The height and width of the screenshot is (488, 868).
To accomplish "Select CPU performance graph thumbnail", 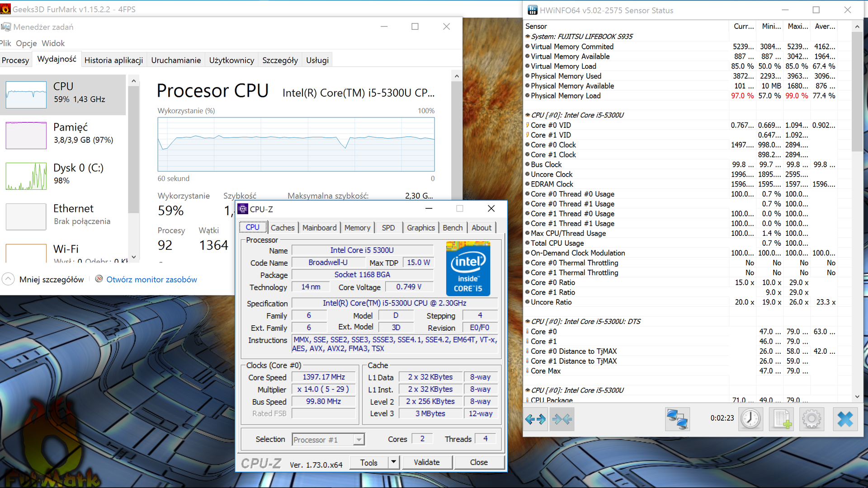I will (26, 94).
